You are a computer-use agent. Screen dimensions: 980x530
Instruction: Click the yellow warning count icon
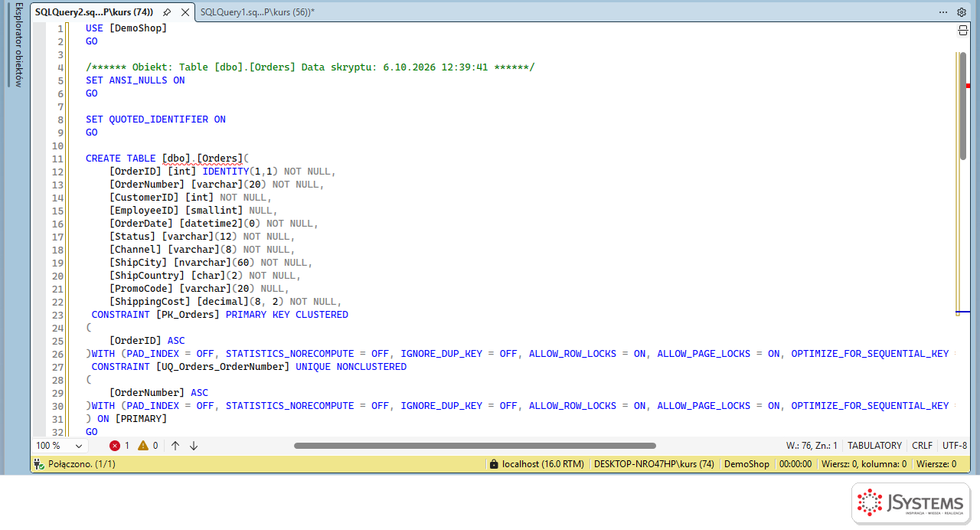143,445
